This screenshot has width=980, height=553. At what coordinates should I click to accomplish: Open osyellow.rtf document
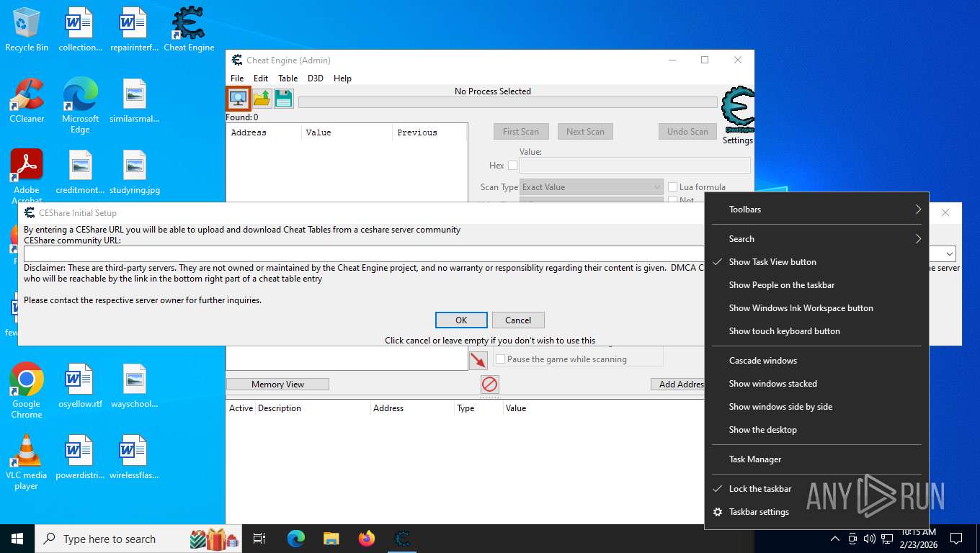[x=80, y=386]
